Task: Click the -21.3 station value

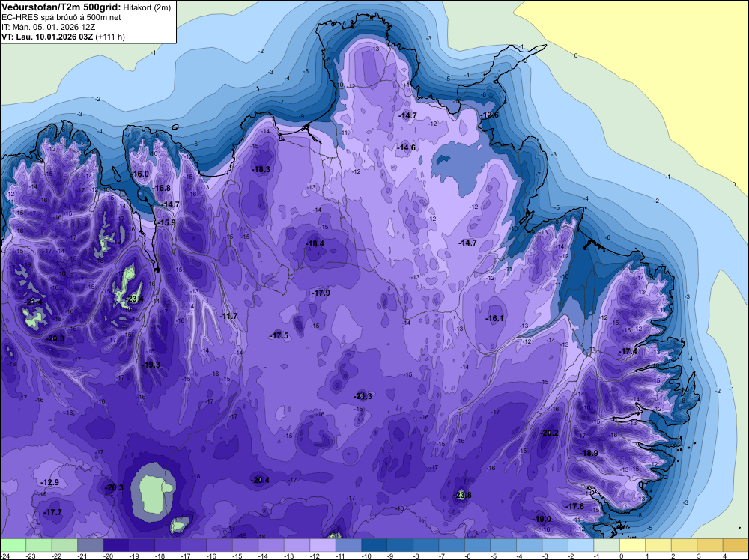Action: pyautogui.click(x=363, y=396)
